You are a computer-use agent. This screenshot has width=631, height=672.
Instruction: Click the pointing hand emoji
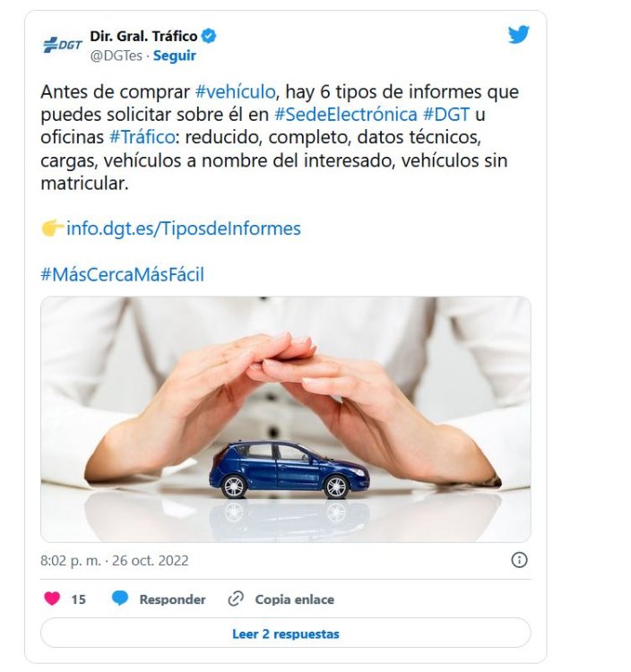tap(53, 228)
